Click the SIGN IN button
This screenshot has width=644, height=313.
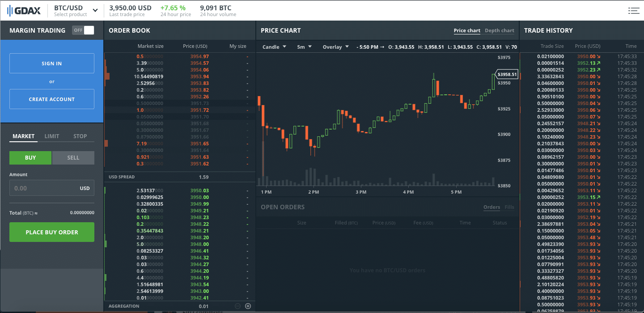pos(51,63)
